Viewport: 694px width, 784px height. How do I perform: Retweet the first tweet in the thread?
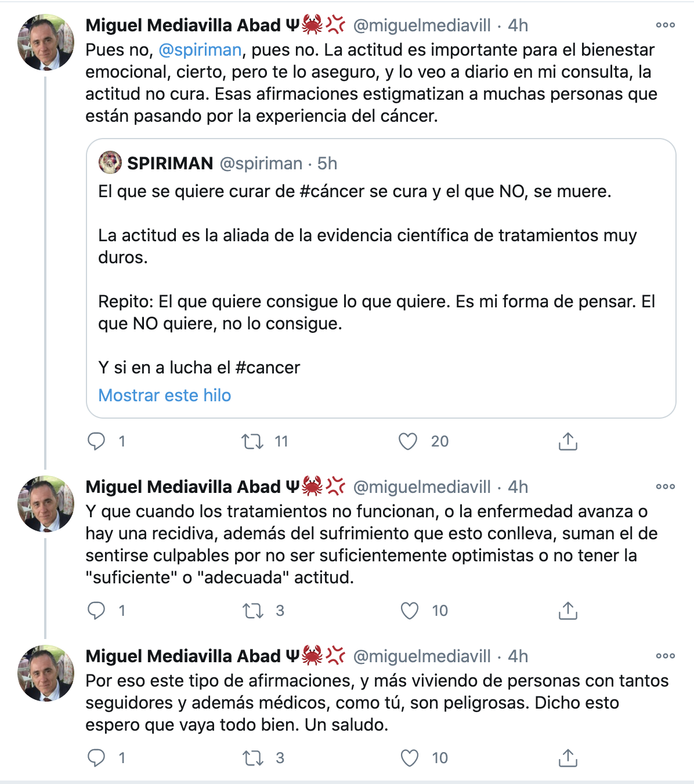tap(254, 441)
